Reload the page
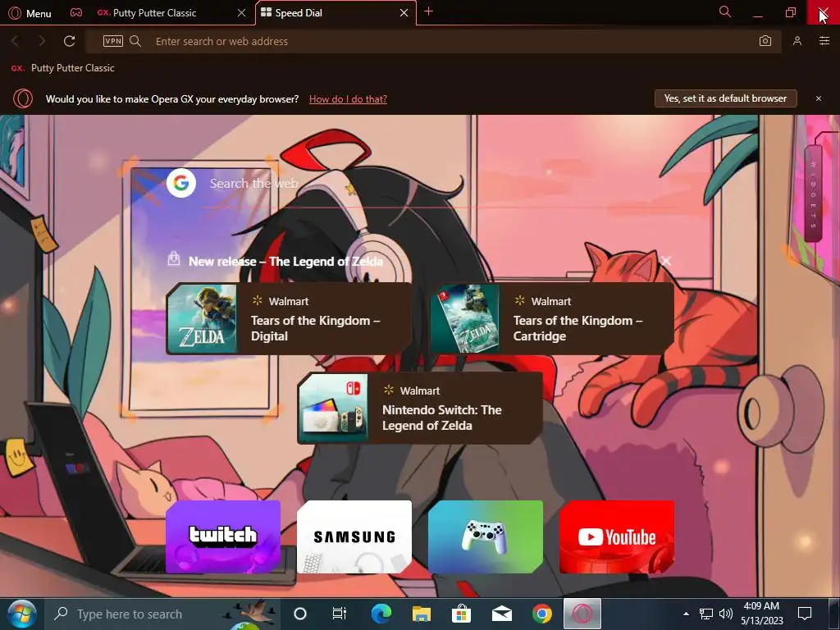The height and width of the screenshot is (630, 840). pos(69,41)
